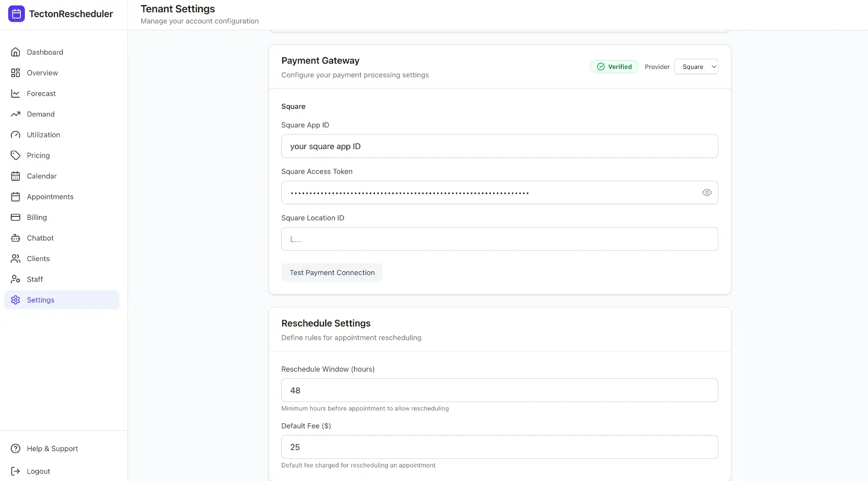Click the 'Reschedule Window (hours)' label
This screenshot has height=481, width=868.
click(328, 369)
